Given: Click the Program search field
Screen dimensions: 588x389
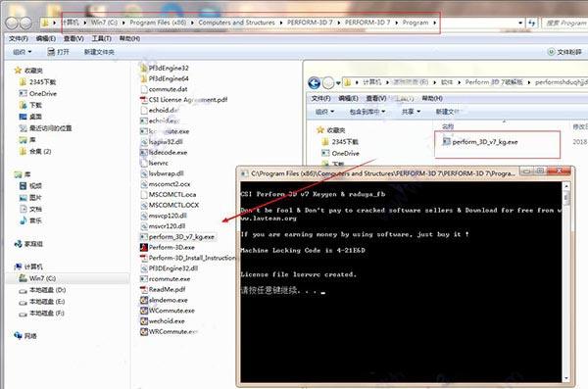Looking at the screenshot, I should click(x=564, y=23).
